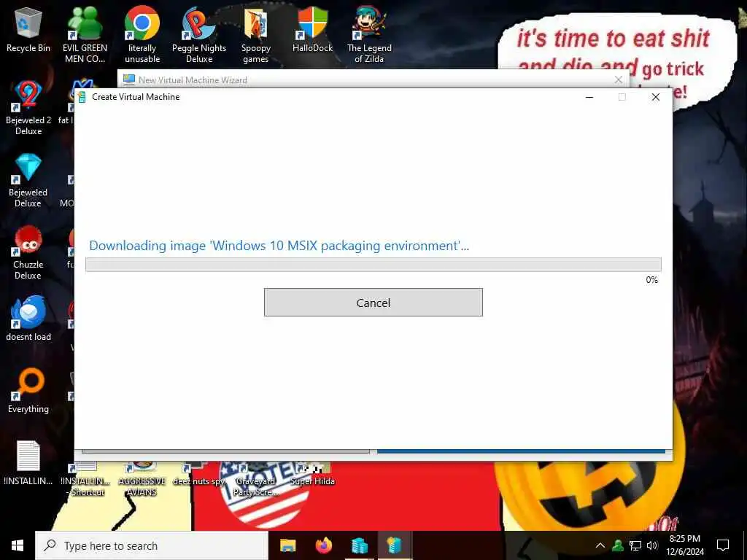Click the 'Type here to search' box

152,545
